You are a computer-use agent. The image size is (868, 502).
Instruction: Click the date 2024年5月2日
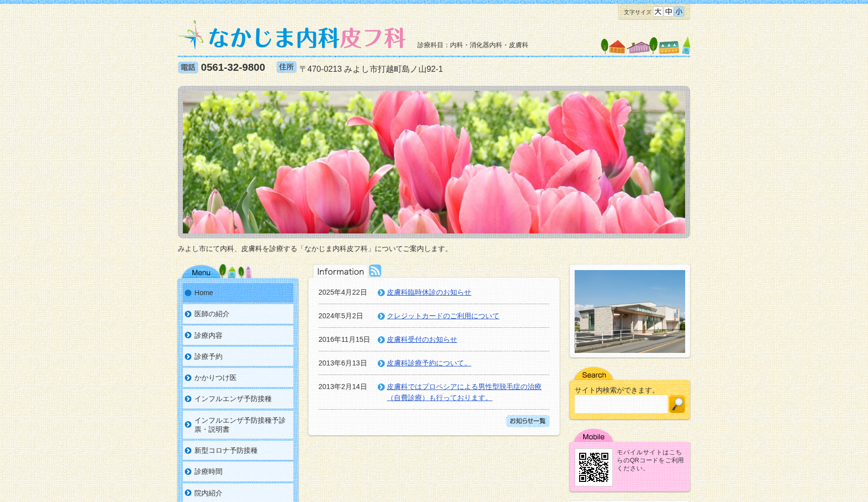click(x=341, y=316)
